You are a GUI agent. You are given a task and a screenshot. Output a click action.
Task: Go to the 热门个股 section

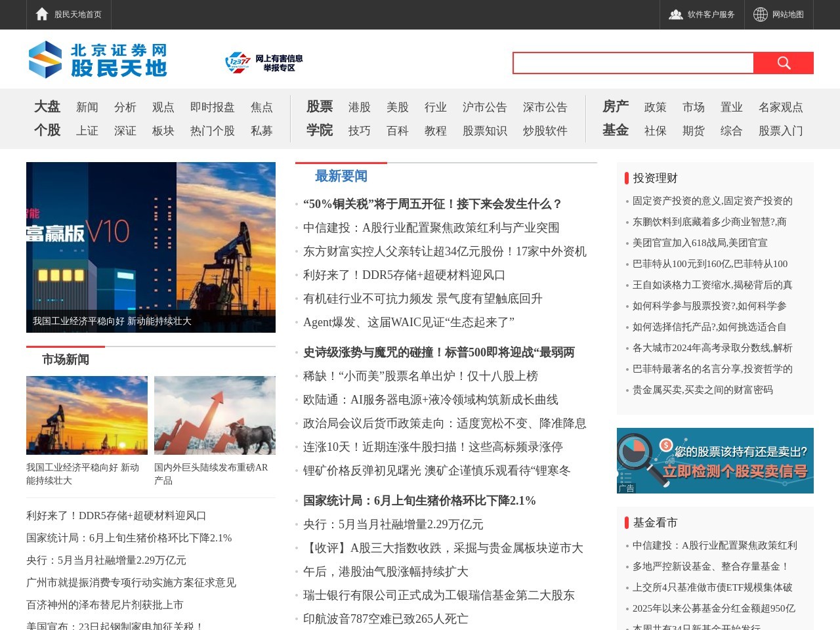click(x=213, y=131)
